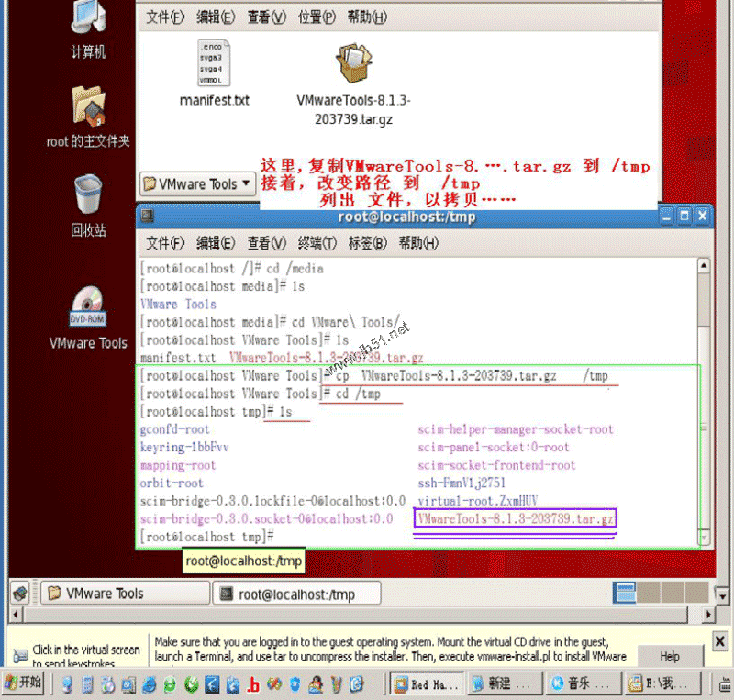Open the file browser 帮助(H) menu
This screenshot has height=700, width=734.
[367, 17]
